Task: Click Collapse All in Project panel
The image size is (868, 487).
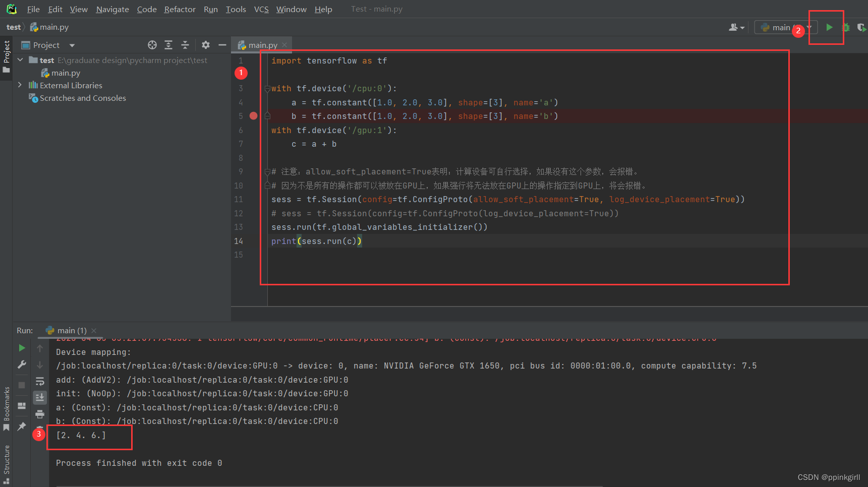Action: [x=185, y=45]
